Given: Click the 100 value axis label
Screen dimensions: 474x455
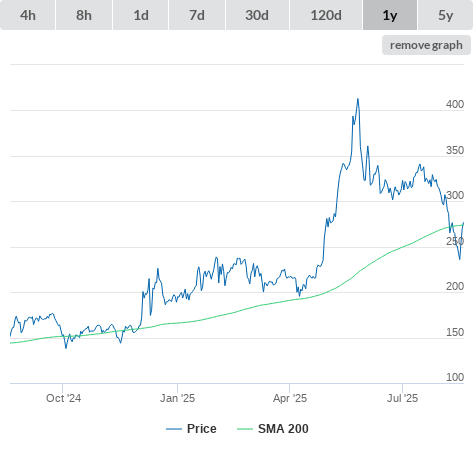Looking at the screenshot, I should [x=455, y=377].
